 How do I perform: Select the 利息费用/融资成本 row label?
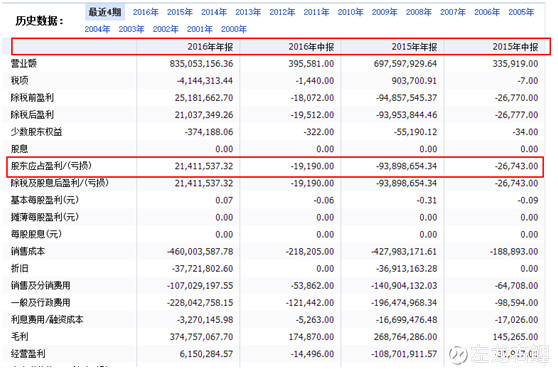pyautogui.click(x=47, y=320)
